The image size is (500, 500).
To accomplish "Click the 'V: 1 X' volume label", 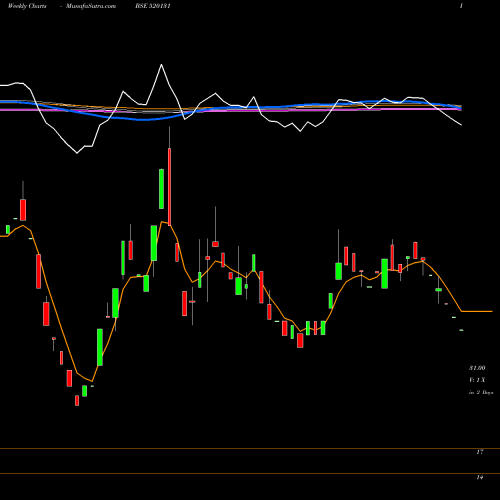I will (x=477, y=380).
